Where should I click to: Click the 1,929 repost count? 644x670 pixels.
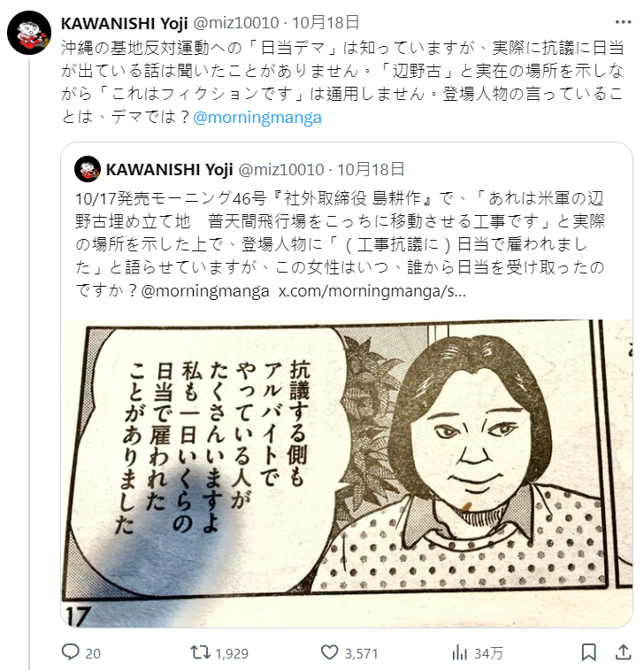pyautogui.click(x=232, y=653)
